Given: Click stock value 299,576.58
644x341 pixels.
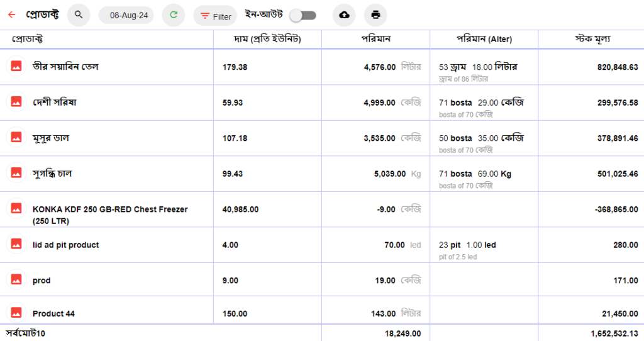Looking at the screenshot, I should (x=618, y=103).
